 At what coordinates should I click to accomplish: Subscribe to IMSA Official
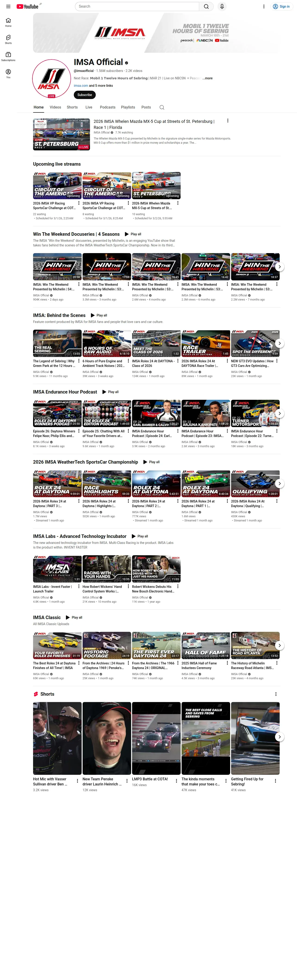pos(84,95)
